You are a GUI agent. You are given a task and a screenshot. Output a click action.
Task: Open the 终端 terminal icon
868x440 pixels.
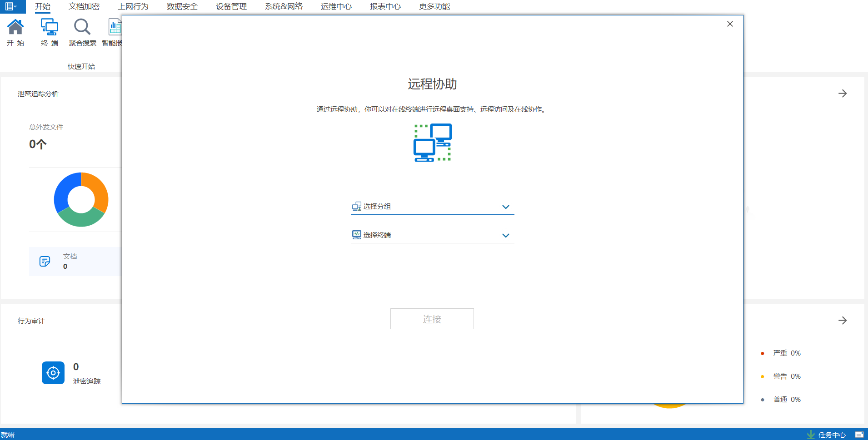49,27
